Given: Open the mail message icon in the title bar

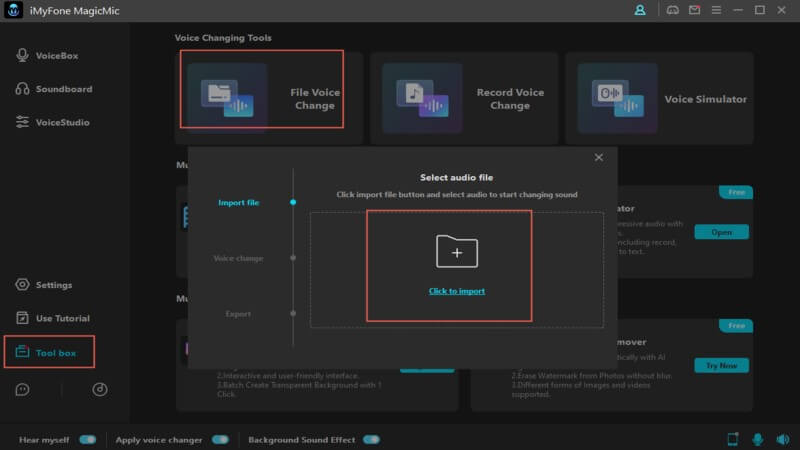Looking at the screenshot, I should [x=694, y=10].
